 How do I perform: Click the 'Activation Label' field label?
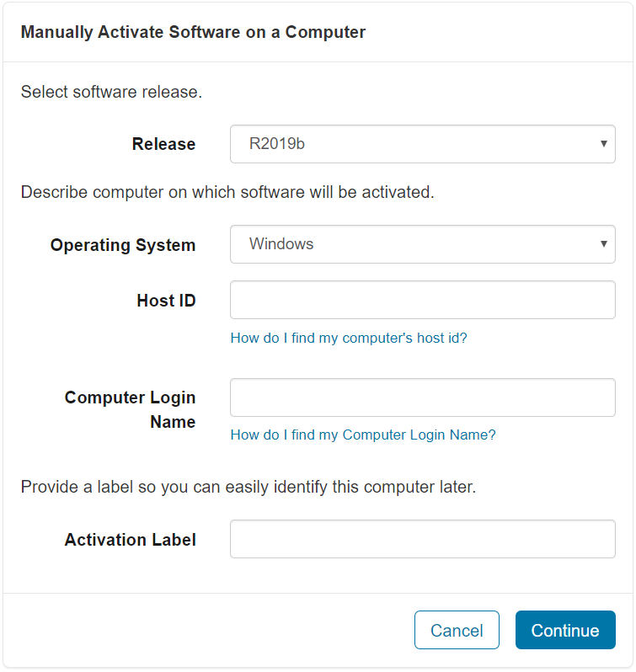pos(131,540)
